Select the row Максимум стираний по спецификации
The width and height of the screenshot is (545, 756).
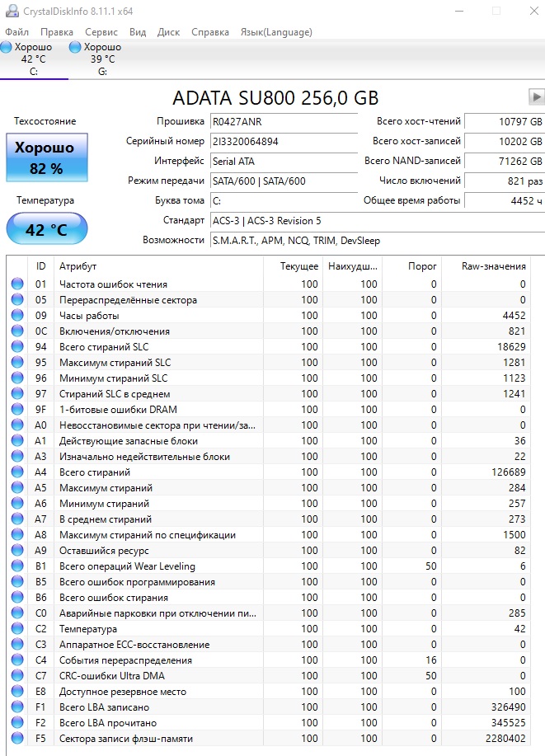tap(269, 535)
